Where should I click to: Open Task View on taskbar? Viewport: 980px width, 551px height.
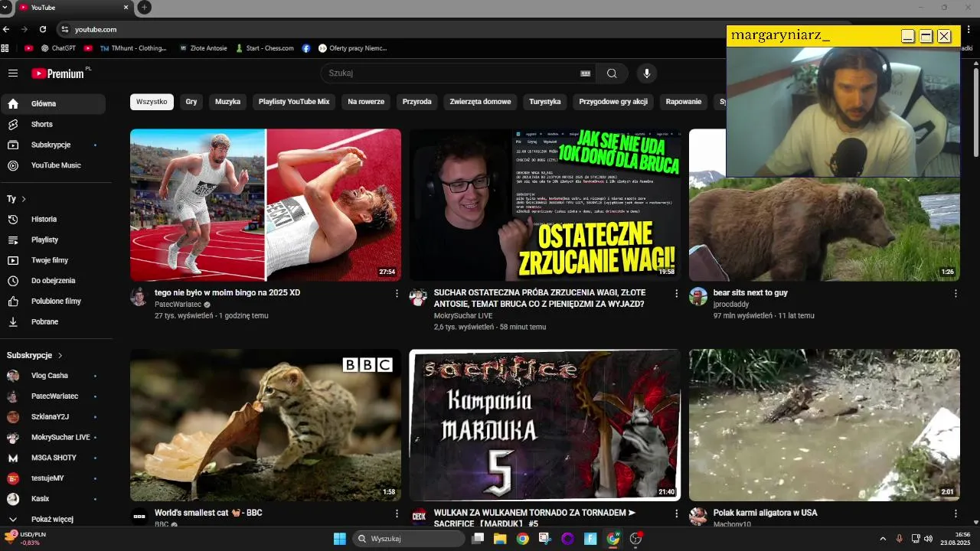pos(478,539)
